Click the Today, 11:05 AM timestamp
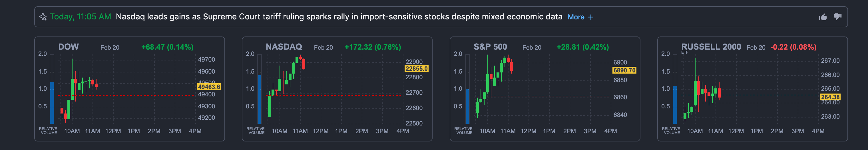The image size is (868, 150). [x=80, y=17]
